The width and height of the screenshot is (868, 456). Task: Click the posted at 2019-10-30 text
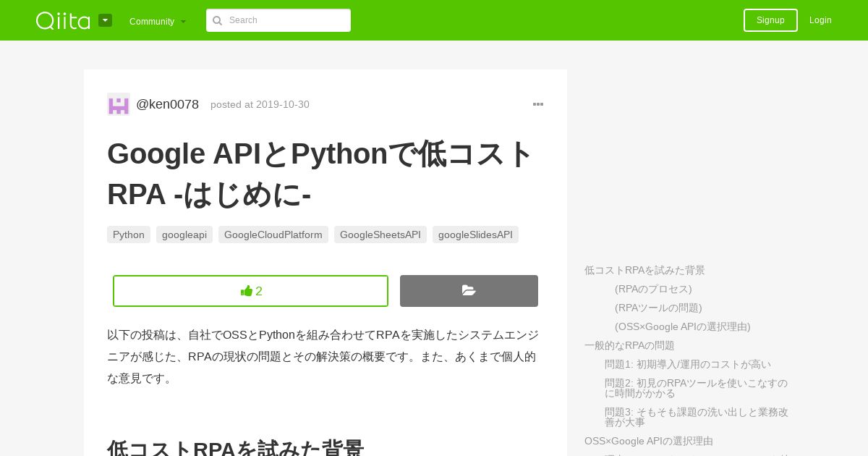(x=260, y=104)
